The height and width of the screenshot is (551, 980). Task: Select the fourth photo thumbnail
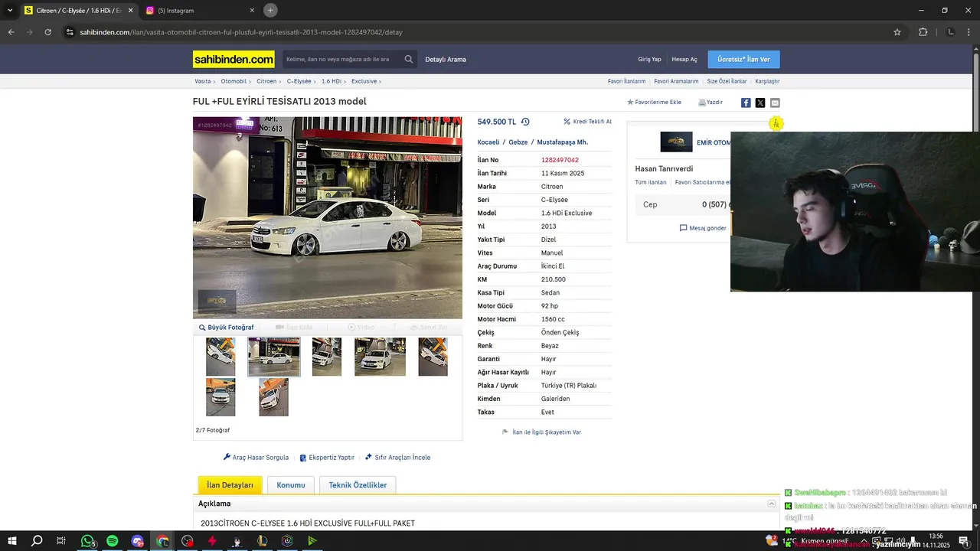click(x=380, y=357)
